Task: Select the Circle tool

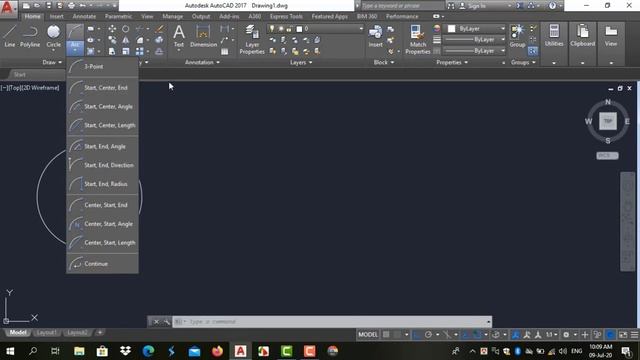Action: pyautogui.click(x=53, y=36)
